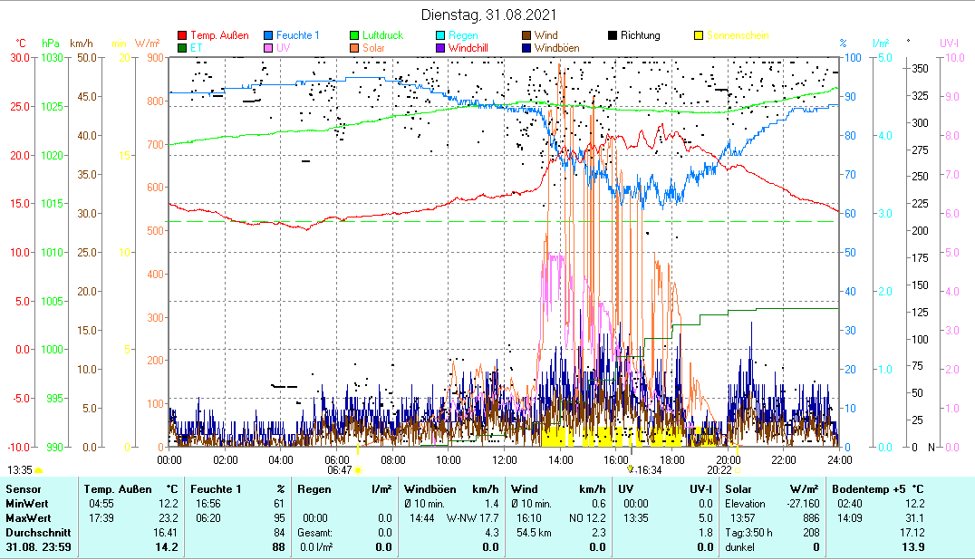Click the black Richtung legend swatch
Image resolution: width=975 pixels, height=560 pixels.
613,35
